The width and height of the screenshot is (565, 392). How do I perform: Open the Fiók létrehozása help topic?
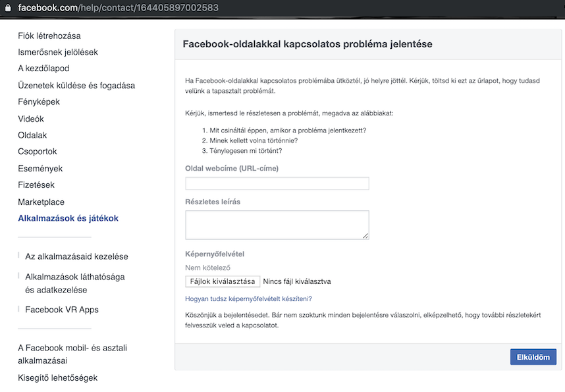click(49, 36)
